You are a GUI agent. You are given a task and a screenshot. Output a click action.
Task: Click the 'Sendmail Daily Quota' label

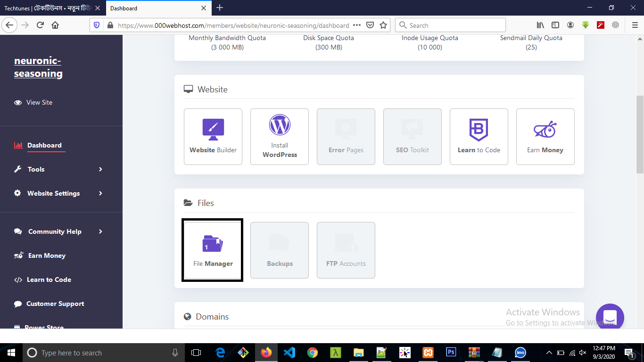pyautogui.click(x=531, y=38)
